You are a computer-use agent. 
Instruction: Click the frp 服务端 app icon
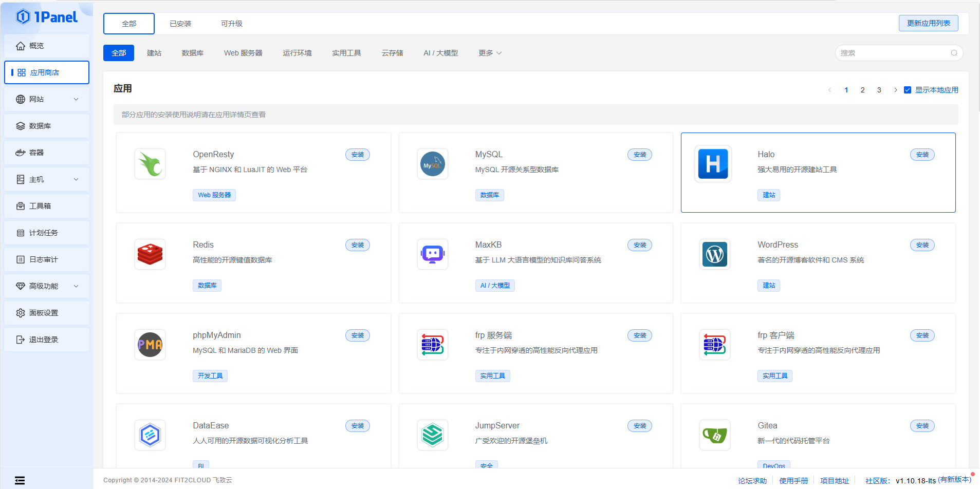click(x=433, y=345)
